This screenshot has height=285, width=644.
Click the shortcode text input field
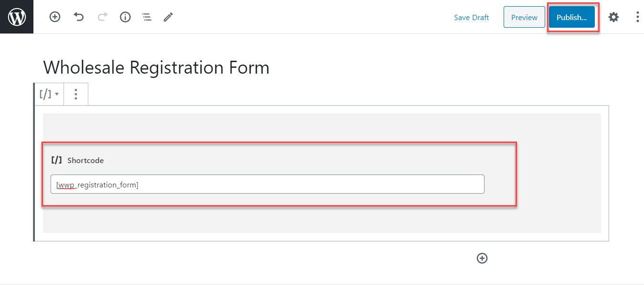[310, 184]
